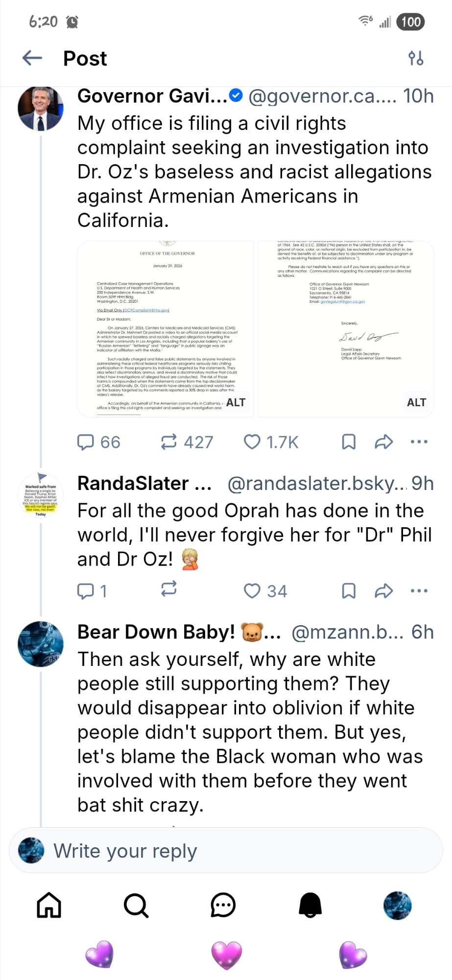Open more options on Governor's post

click(419, 442)
